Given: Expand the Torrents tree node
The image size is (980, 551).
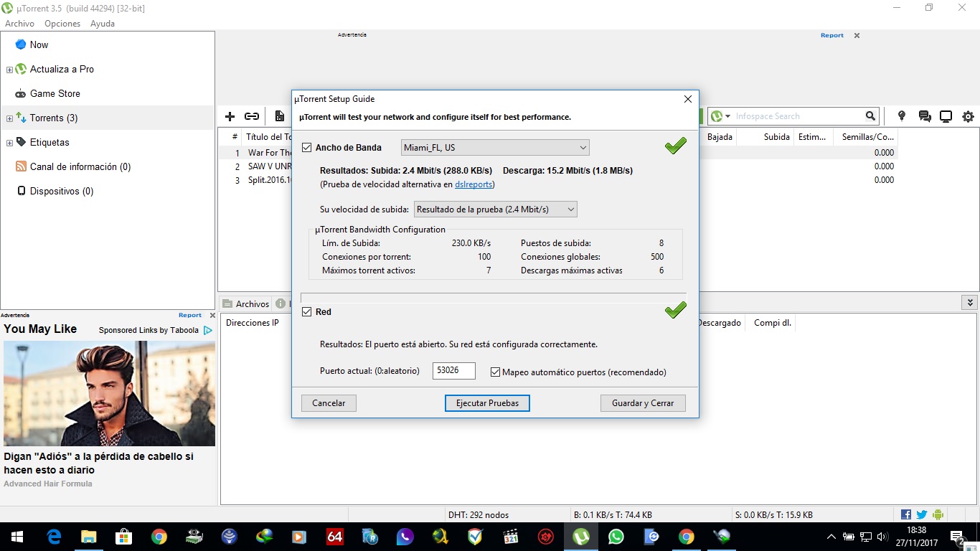Looking at the screenshot, I should [9, 118].
